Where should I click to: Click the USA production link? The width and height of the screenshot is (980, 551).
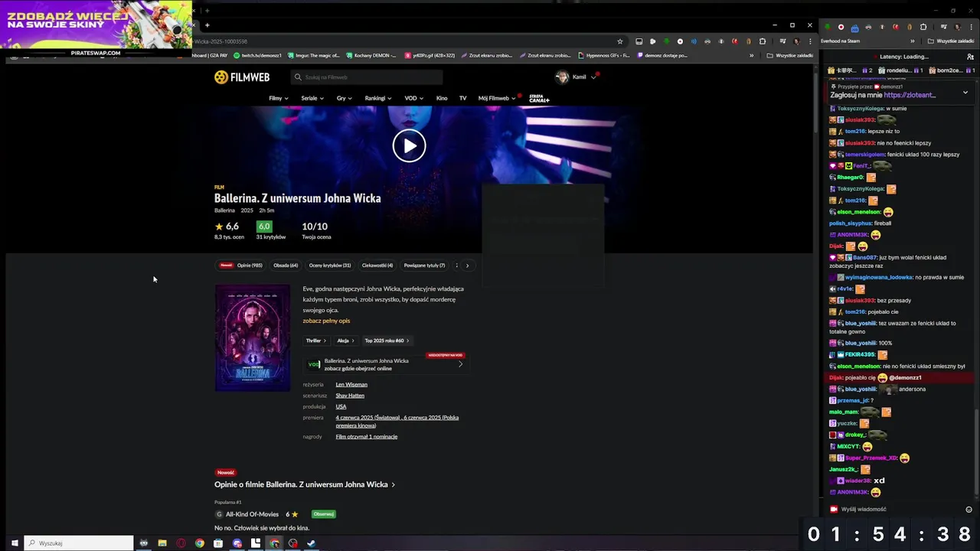tap(341, 406)
